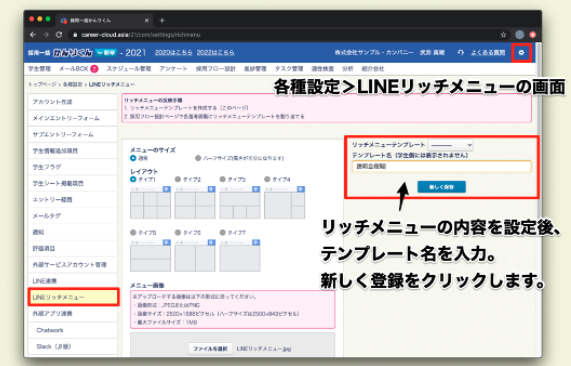Click the refresh/history icon beside よくある質問

tap(461, 52)
